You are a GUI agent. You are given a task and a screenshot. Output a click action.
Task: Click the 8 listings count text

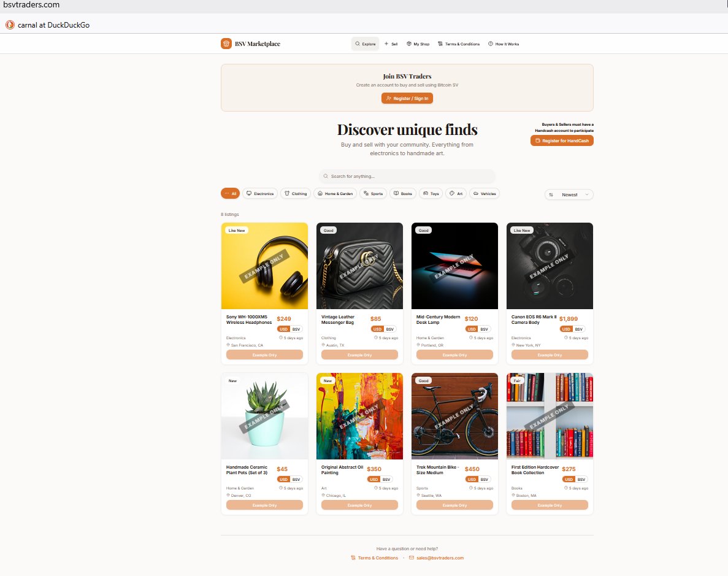[x=230, y=214]
